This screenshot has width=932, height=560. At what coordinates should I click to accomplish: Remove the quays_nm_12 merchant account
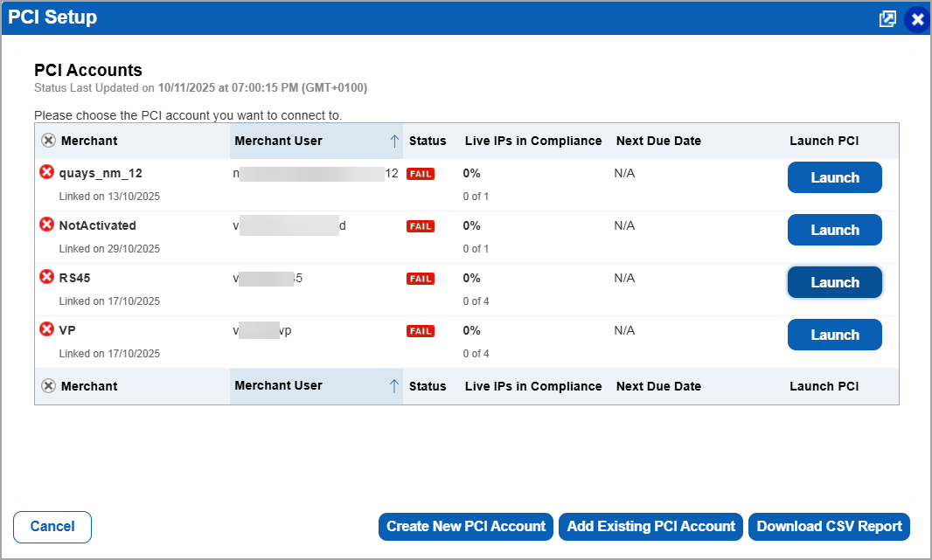[x=46, y=171]
